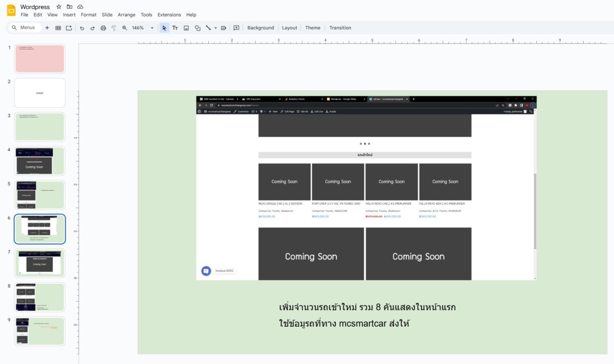Click the Theme button
The height and width of the screenshot is (364, 614).
pyautogui.click(x=313, y=28)
